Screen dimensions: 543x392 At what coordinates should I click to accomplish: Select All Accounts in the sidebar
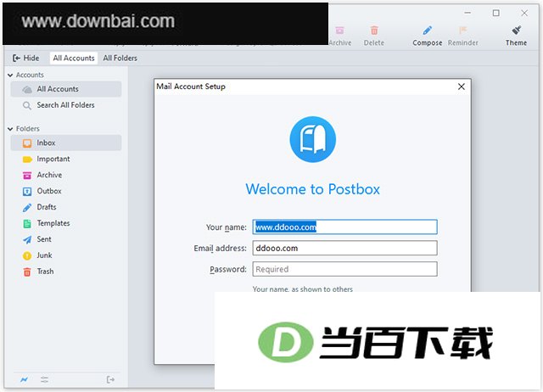66,89
